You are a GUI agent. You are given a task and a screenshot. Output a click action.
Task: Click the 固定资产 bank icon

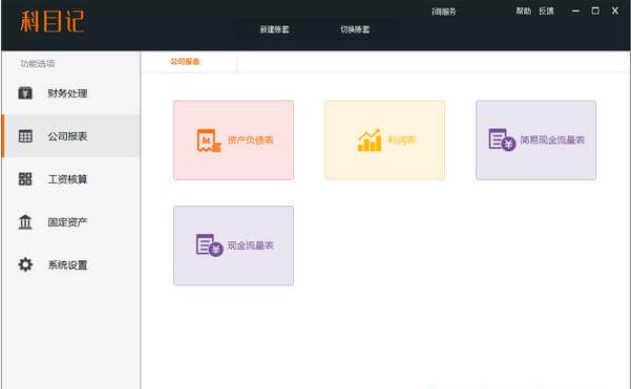coord(25,222)
